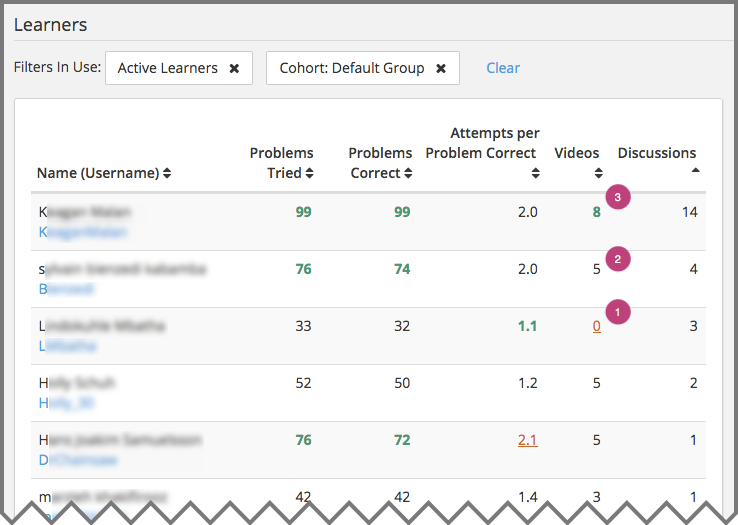Remove the Active Learners filter
The image size is (738, 525).
tap(234, 69)
